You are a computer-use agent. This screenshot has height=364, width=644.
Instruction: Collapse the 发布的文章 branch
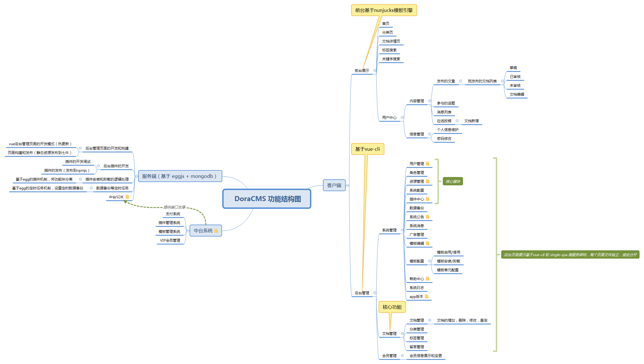(x=461, y=81)
